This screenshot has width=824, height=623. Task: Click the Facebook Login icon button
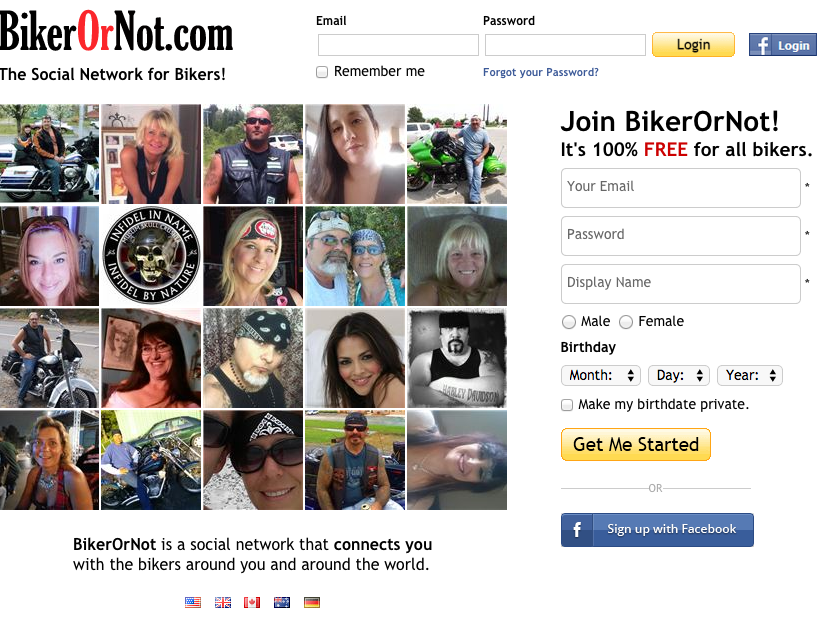782,45
